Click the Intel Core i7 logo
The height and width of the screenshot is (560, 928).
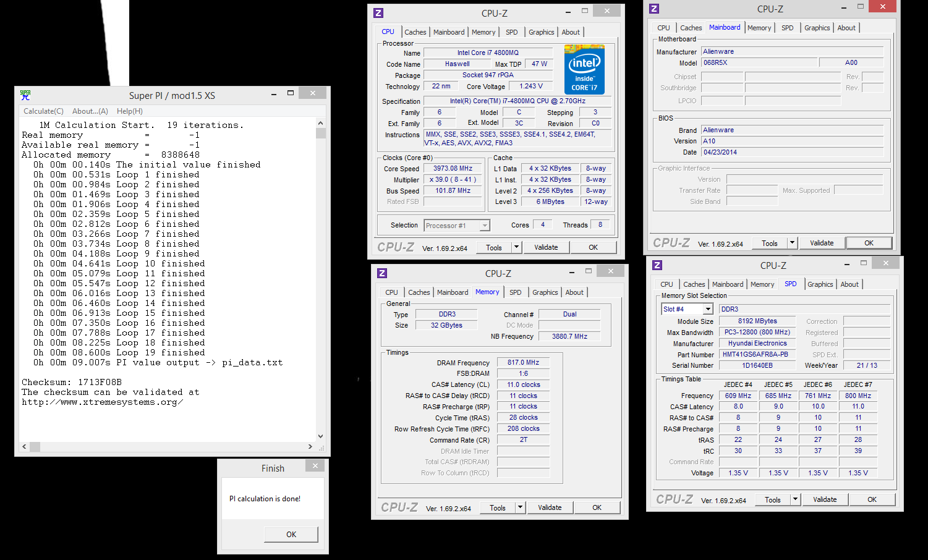coord(584,69)
